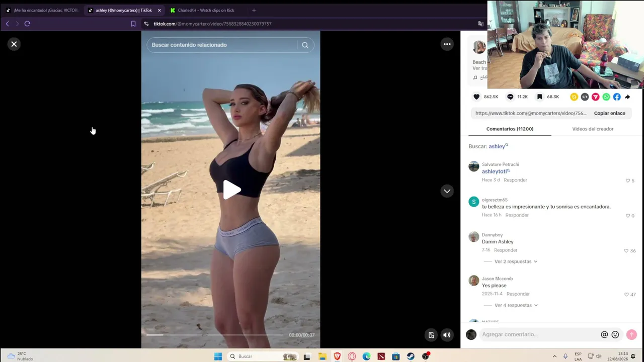
Task: Open the ashleytoti search link
Action: (x=496, y=171)
